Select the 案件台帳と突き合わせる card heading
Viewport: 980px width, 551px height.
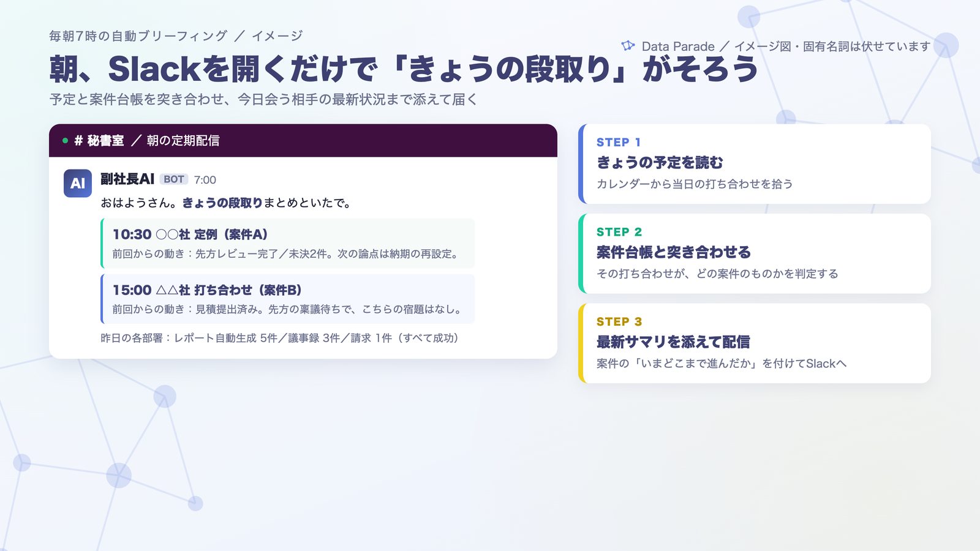pyautogui.click(x=674, y=252)
